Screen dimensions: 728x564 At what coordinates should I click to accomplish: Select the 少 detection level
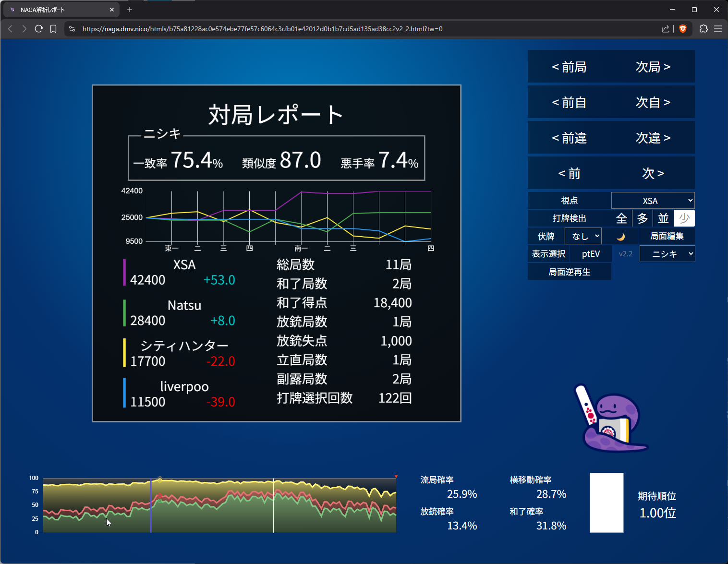(x=684, y=218)
